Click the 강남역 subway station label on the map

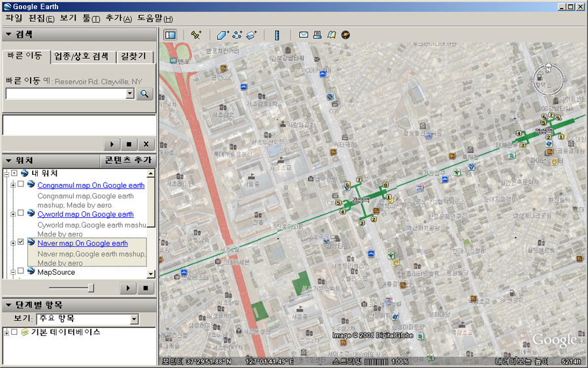361,200
